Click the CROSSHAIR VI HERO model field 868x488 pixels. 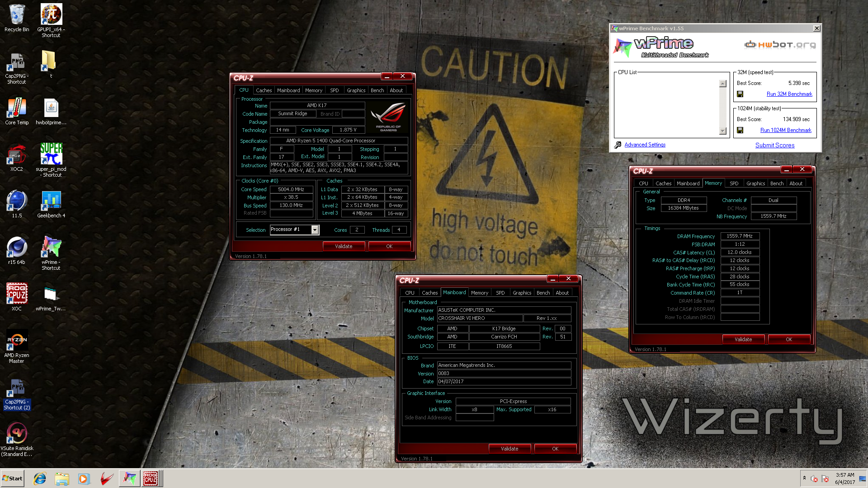coord(480,318)
